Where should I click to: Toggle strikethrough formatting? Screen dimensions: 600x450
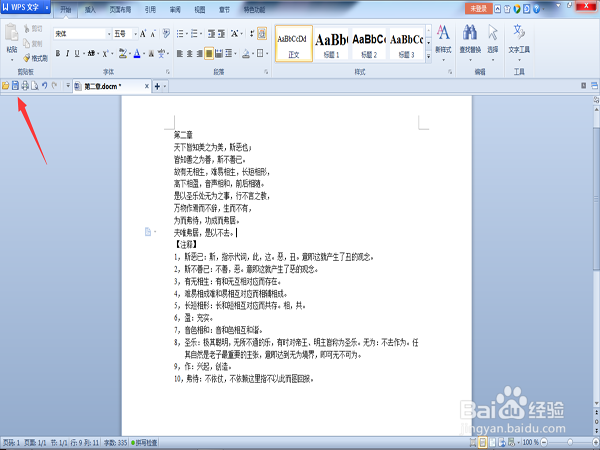coord(91,54)
